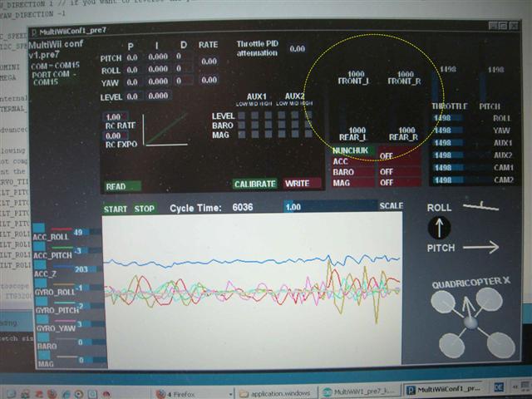
Task: Check LEVEL box under AUX2 LOW
Action: click(x=282, y=116)
